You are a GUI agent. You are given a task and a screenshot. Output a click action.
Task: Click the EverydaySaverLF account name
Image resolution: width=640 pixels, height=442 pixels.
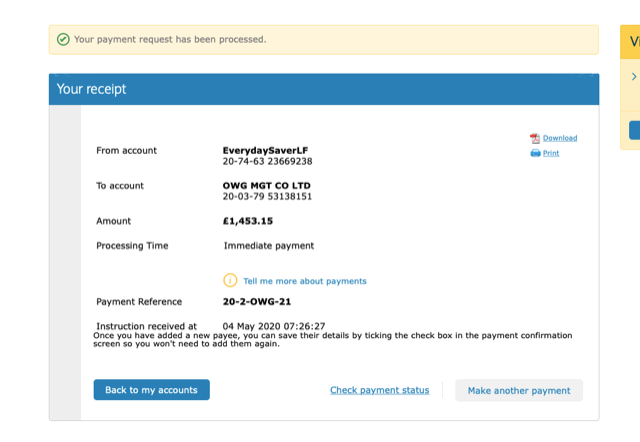tap(265, 151)
